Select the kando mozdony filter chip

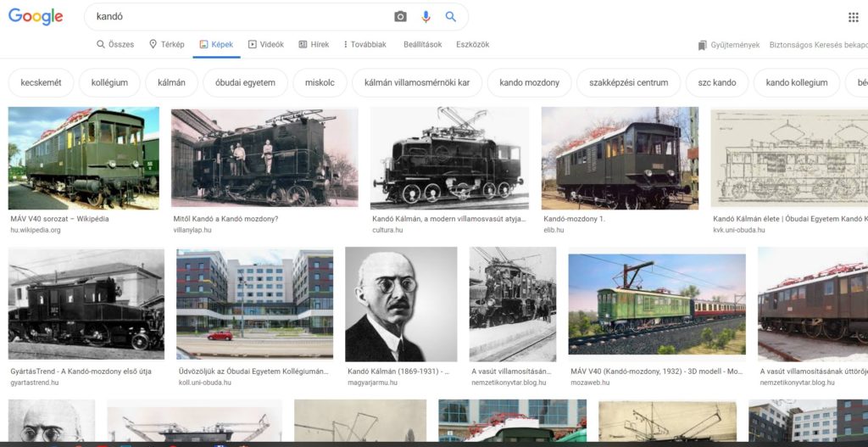click(x=529, y=82)
